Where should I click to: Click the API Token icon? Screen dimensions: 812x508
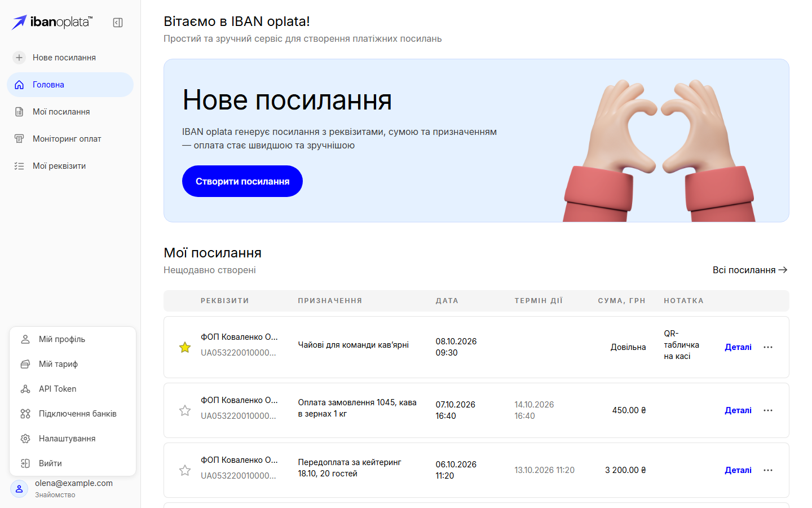click(x=25, y=389)
